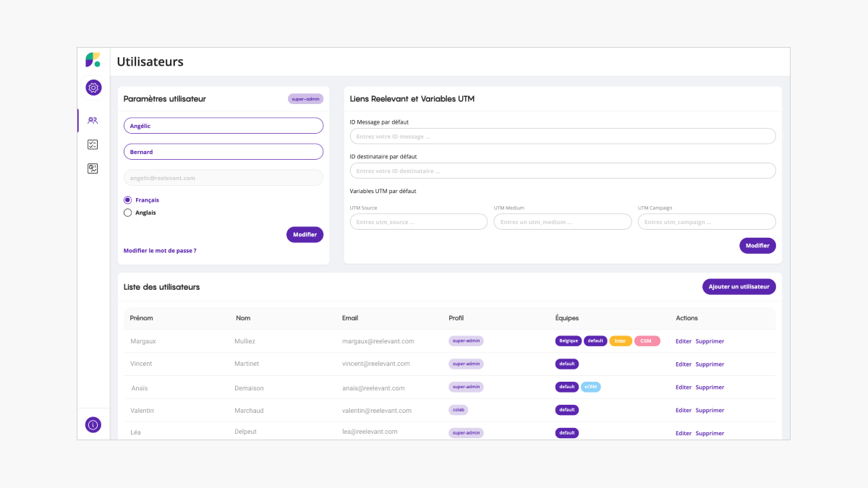Open the checklist sidebar icon
Image resolution: width=868 pixels, height=488 pixels.
93,145
